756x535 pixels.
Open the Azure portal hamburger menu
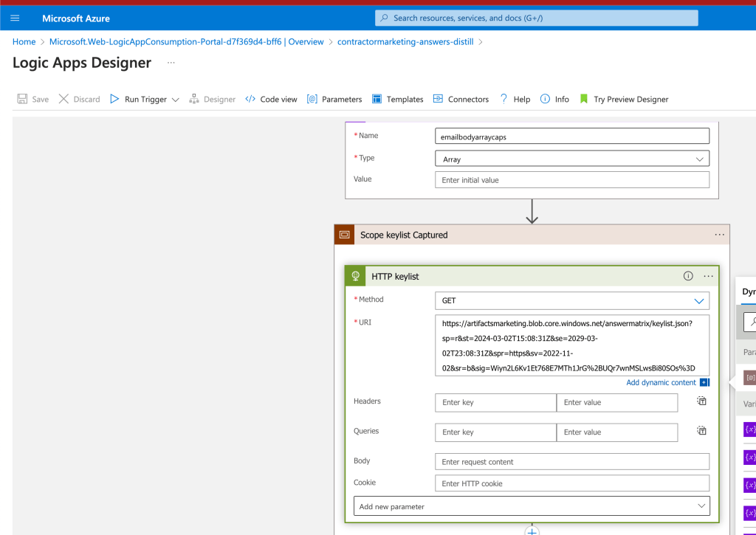point(15,18)
